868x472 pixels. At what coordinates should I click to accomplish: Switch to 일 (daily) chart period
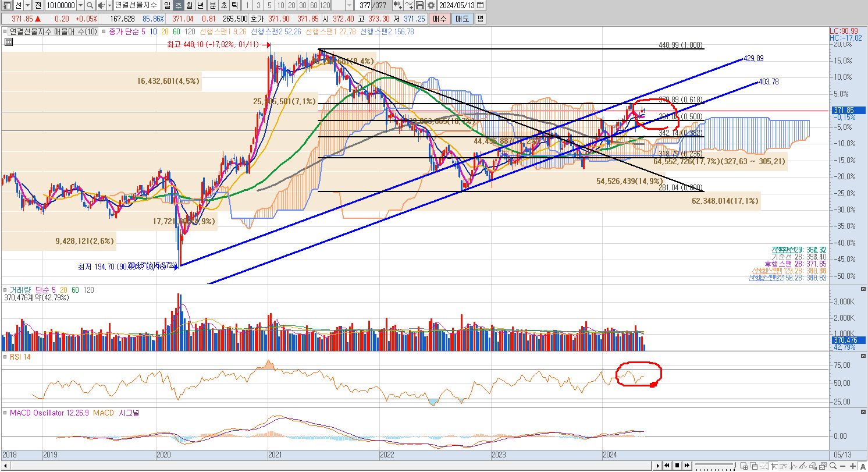click(167, 5)
